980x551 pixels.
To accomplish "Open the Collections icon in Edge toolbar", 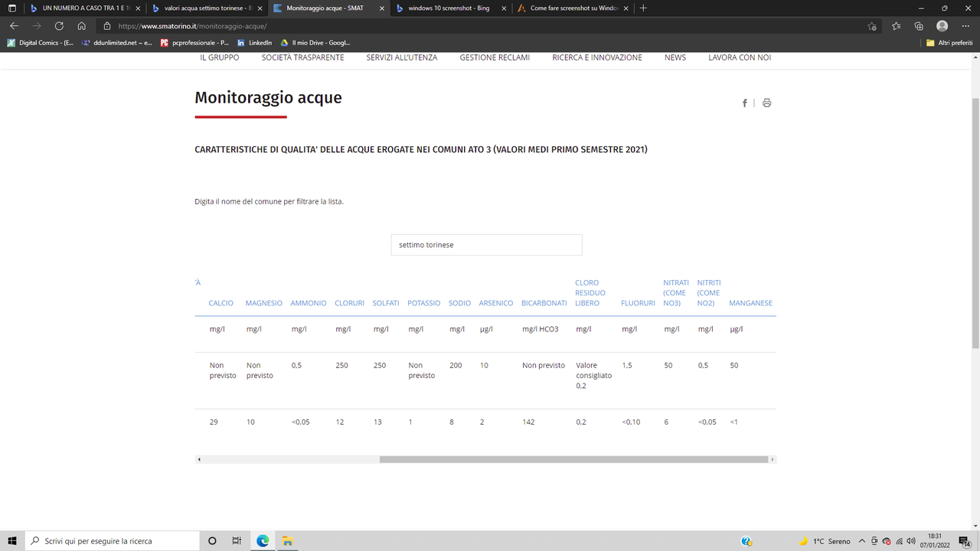I will (919, 26).
